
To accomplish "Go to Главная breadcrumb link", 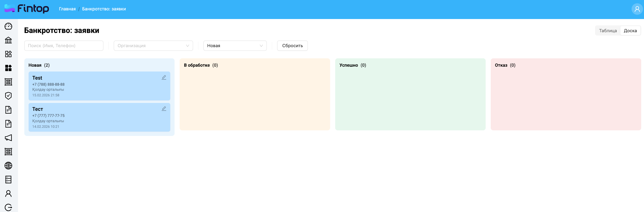I will tap(67, 9).
